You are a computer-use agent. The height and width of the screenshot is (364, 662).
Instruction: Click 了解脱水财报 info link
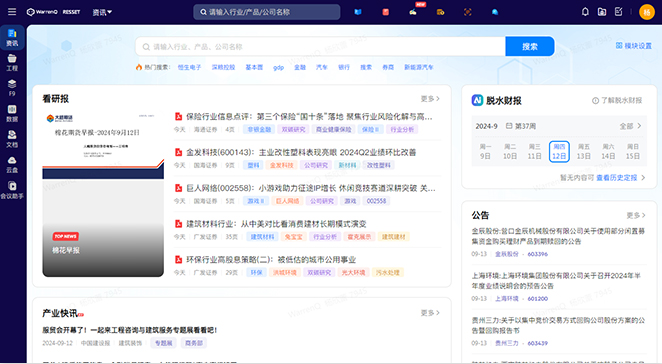tap(617, 101)
